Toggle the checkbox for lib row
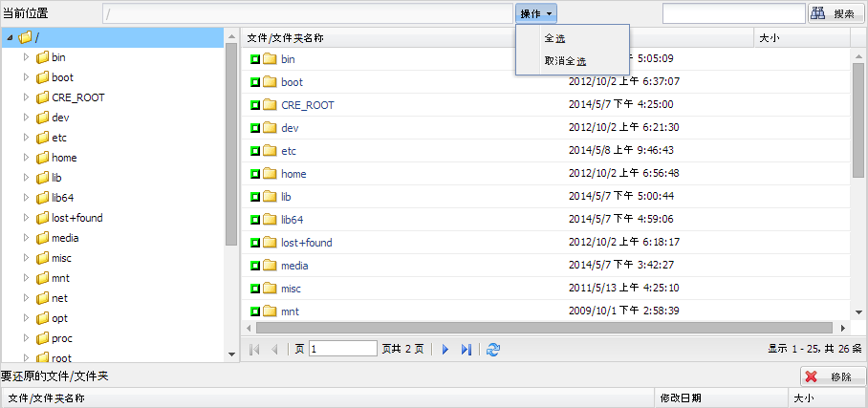Screen dimensions: 868x408 tap(255, 197)
